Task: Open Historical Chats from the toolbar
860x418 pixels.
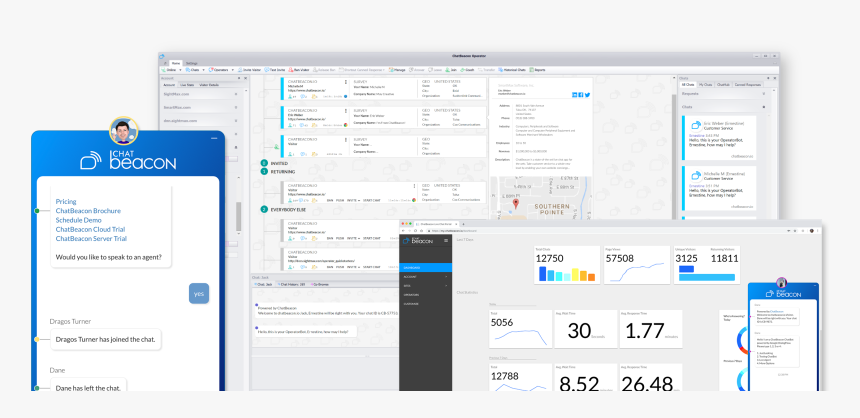Action: 512,70
